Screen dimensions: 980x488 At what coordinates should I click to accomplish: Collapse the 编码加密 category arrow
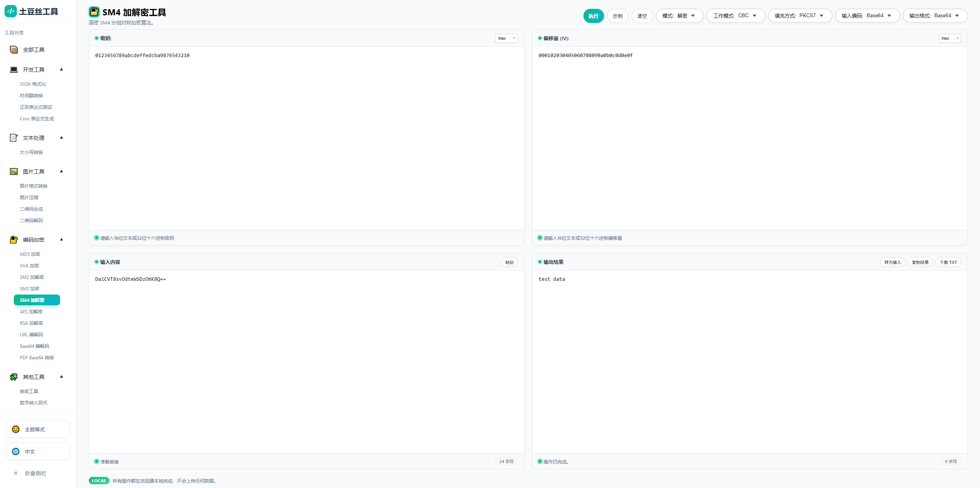coord(61,240)
